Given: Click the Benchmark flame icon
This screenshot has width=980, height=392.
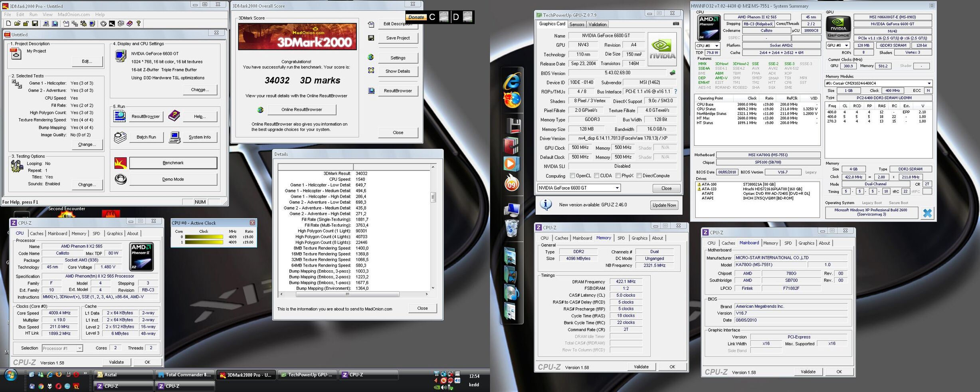Looking at the screenshot, I should tap(121, 163).
